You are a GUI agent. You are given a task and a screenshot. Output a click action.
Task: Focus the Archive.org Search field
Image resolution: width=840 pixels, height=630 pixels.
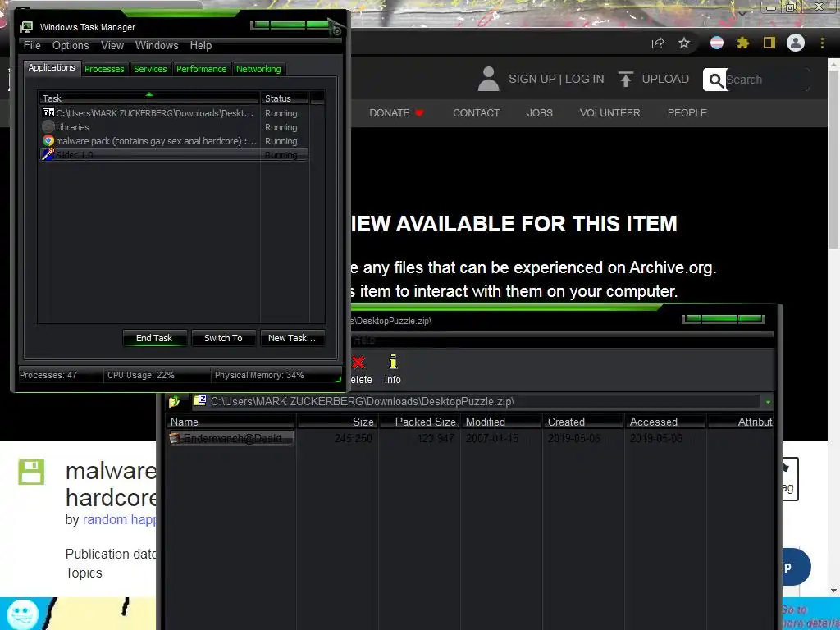pos(767,80)
